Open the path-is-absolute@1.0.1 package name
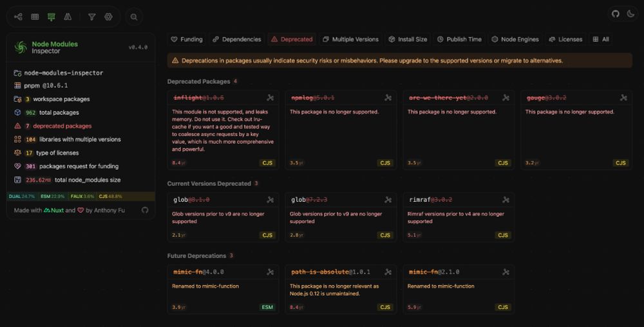The width and height of the screenshot is (644, 327). point(330,272)
